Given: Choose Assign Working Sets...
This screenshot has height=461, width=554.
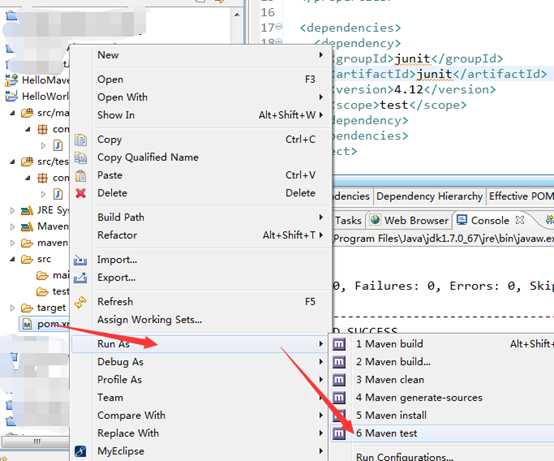Looking at the screenshot, I should (x=201, y=320).
